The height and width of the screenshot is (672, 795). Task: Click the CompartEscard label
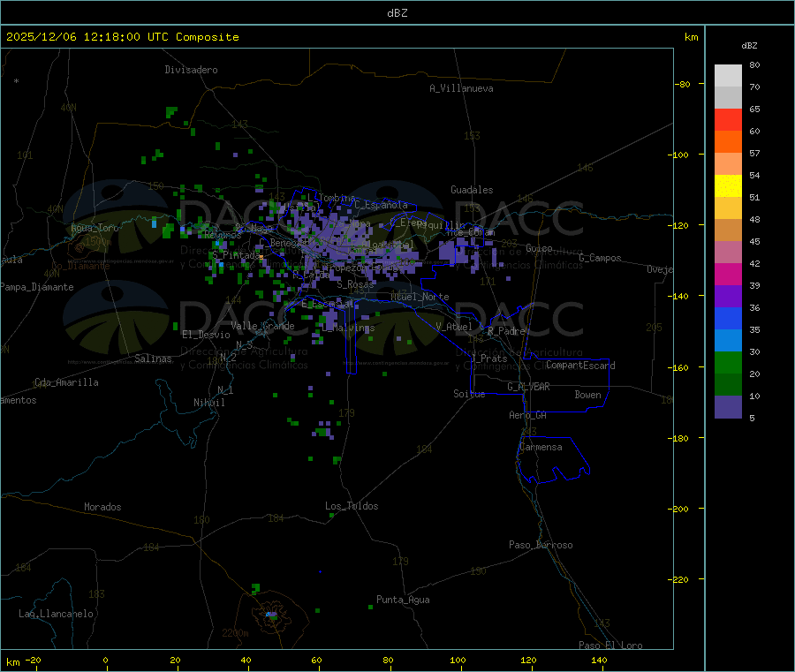[x=580, y=366]
